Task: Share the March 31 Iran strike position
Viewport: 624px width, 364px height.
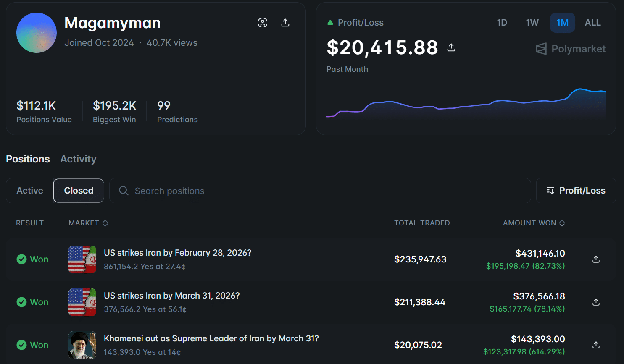Action: pyautogui.click(x=596, y=302)
